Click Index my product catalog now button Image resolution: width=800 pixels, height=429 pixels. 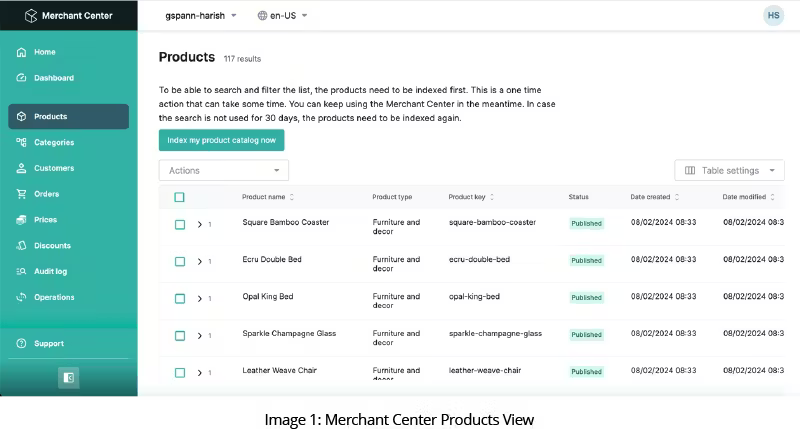tap(221, 140)
